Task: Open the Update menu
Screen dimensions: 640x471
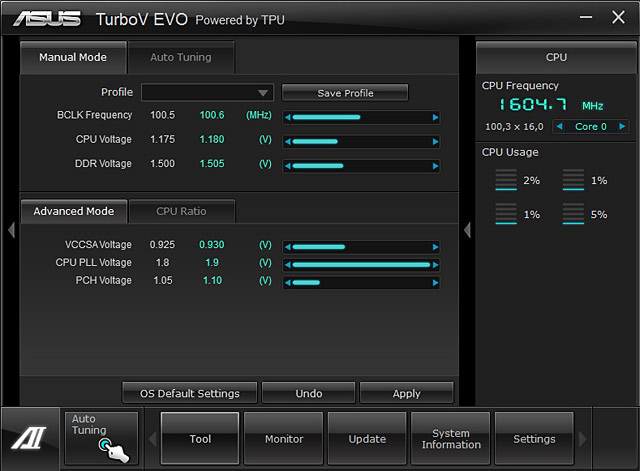Action: [367, 439]
